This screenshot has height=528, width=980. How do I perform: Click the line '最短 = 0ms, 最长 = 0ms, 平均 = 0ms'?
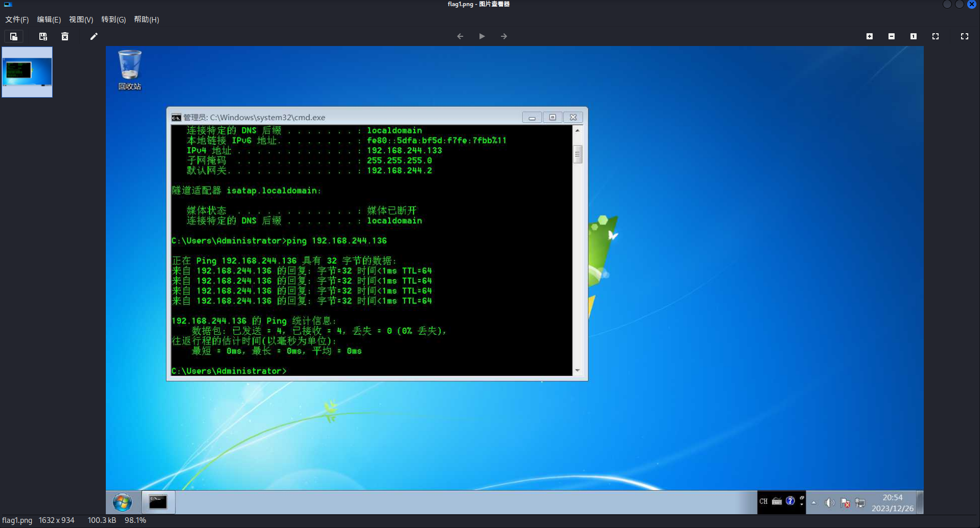coord(277,351)
